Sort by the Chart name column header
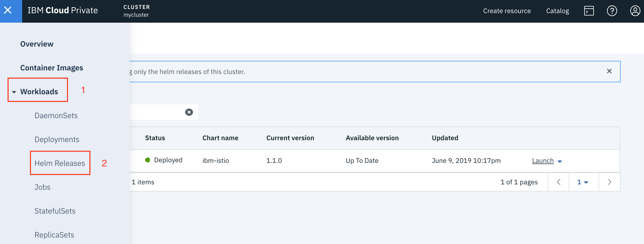Viewport: 644px width, 244px height. coord(220,138)
